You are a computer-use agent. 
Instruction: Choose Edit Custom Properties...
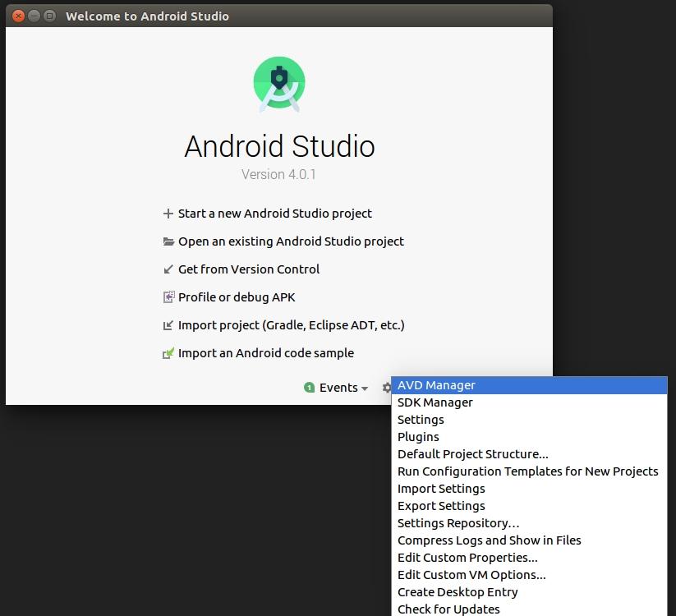point(529,558)
